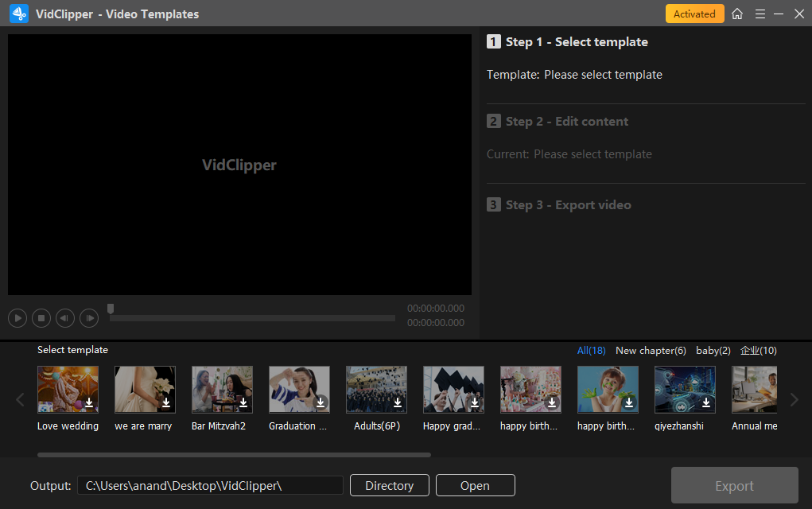This screenshot has height=509, width=812.
Task: Filter templates by baby(2) category
Action: pos(713,351)
